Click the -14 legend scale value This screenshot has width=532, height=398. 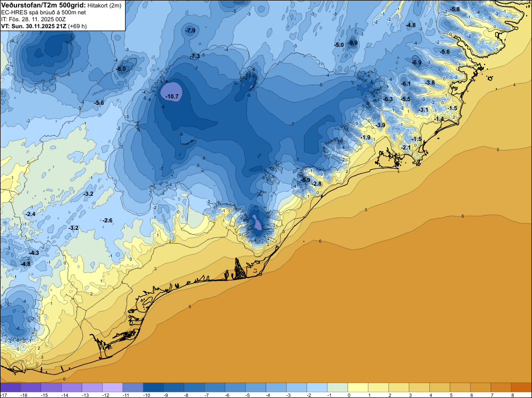[64, 395]
